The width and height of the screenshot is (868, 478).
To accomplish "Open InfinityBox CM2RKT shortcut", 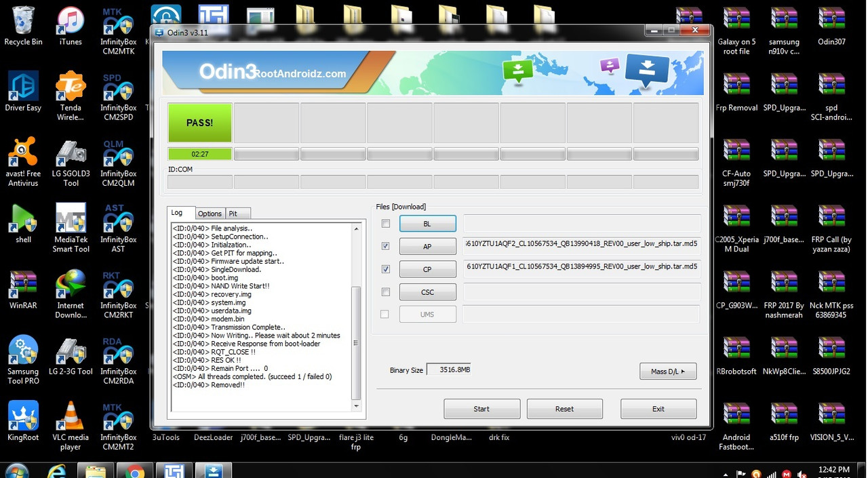I will coord(118,295).
